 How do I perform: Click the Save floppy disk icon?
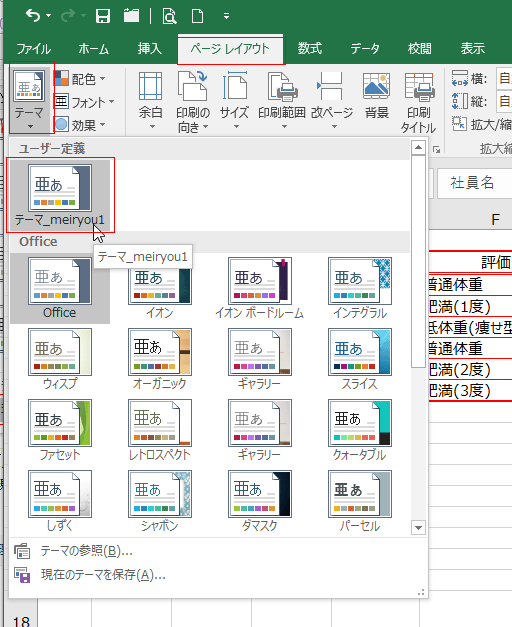point(103,16)
